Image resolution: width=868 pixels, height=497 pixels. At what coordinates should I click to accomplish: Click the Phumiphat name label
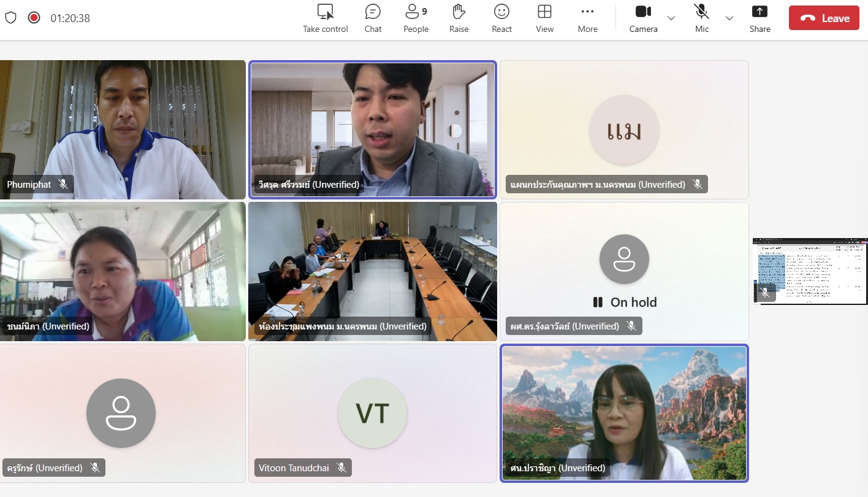tap(29, 184)
